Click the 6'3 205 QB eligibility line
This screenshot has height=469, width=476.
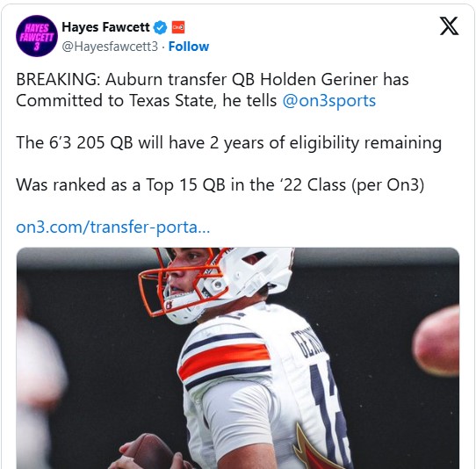coord(228,142)
